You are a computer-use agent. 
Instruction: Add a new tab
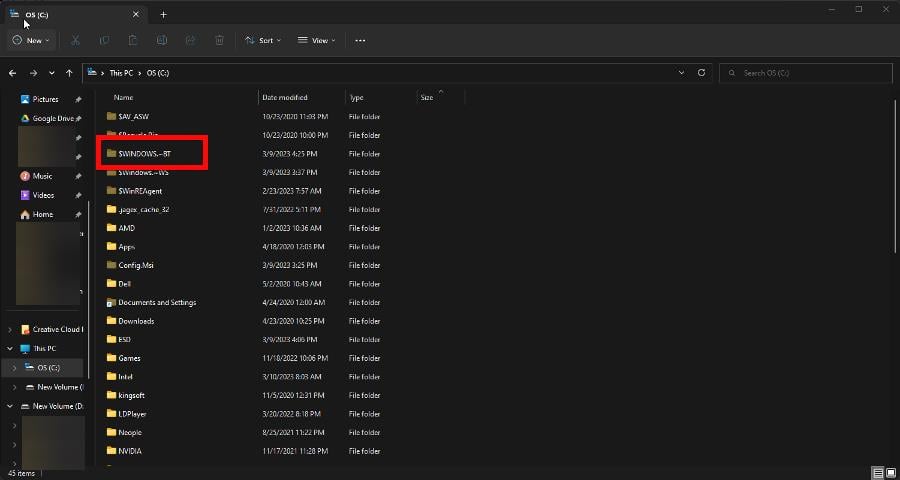[x=163, y=14]
